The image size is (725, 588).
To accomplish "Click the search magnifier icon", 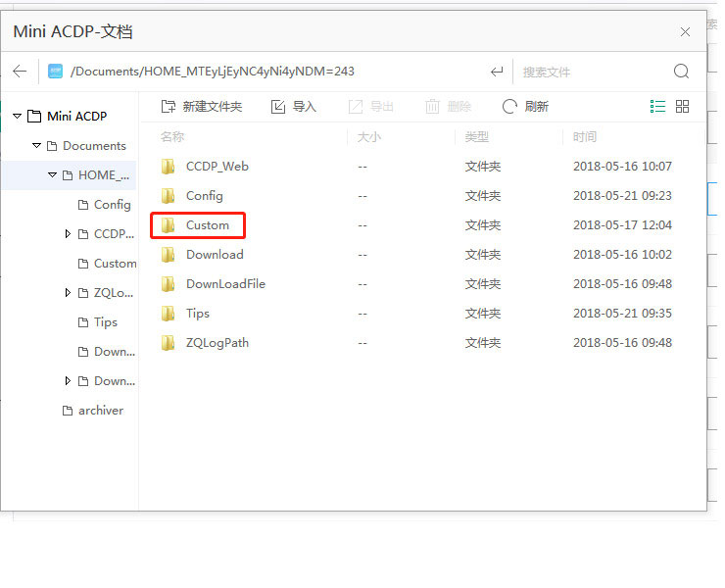I will point(681,72).
